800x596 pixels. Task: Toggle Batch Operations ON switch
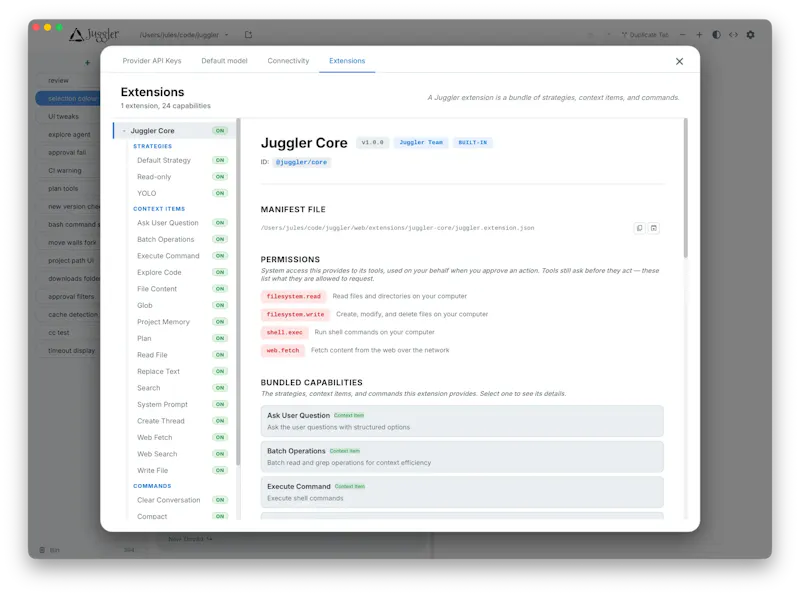[220, 239]
